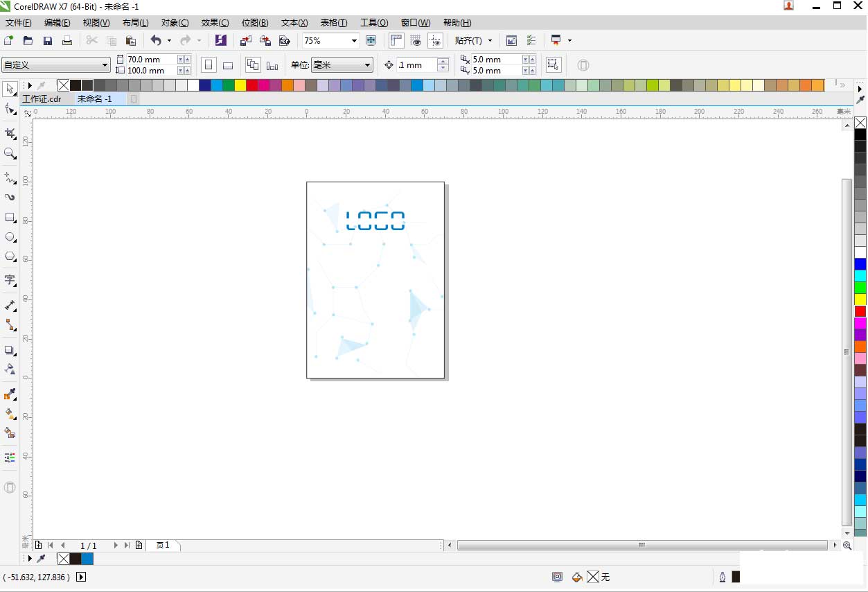Expand document palette flyout arrow
The width and height of the screenshot is (868, 592).
[x=29, y=559]
